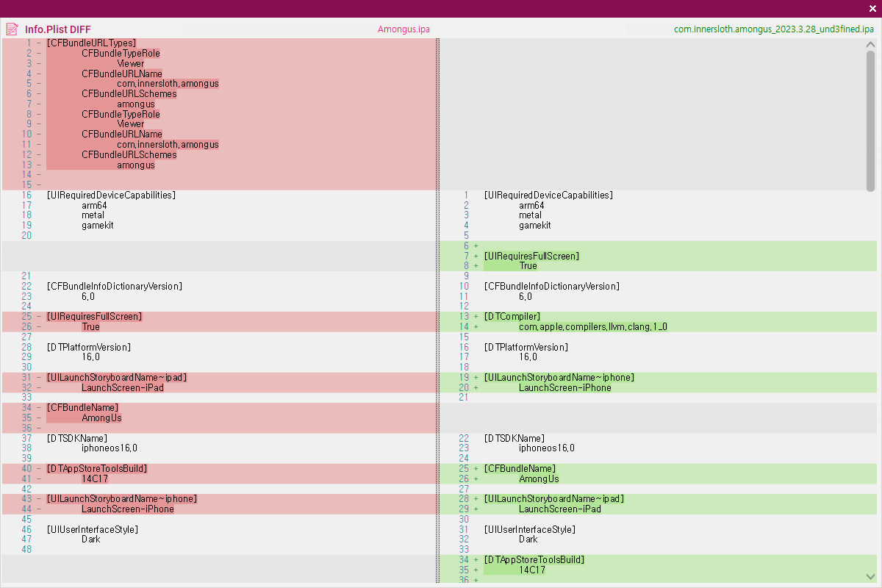This screenshot has height=588, width=882.
Task: Select added LaunchScreen-iPad value on right
Action: pyautogui.click(x=560, y=509)
